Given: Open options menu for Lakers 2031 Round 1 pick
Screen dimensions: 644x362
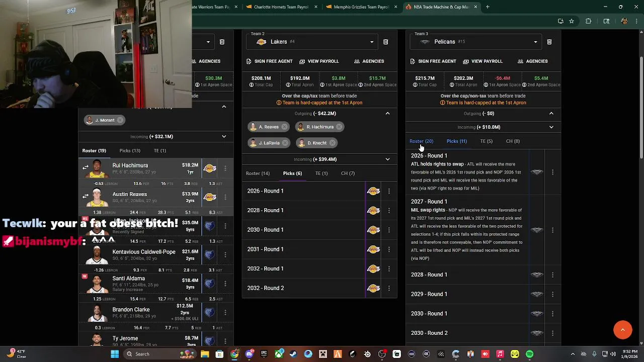Looking at the screenshot, I should coord(389,249).
